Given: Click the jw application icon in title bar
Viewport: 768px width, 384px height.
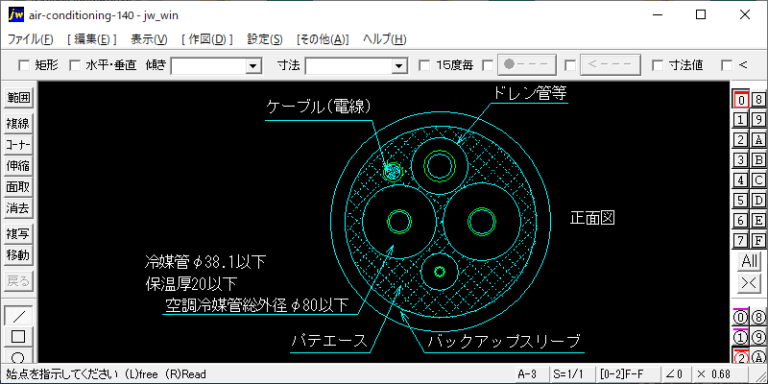Looking at the screenshot, I should click(16, 15).
